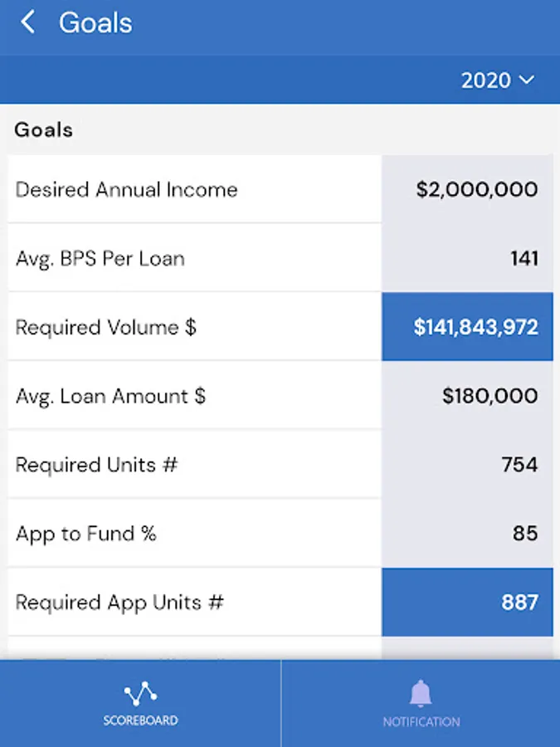Select the Required Volume $ row label
The image size is (560, 747).
coord(105,327)
